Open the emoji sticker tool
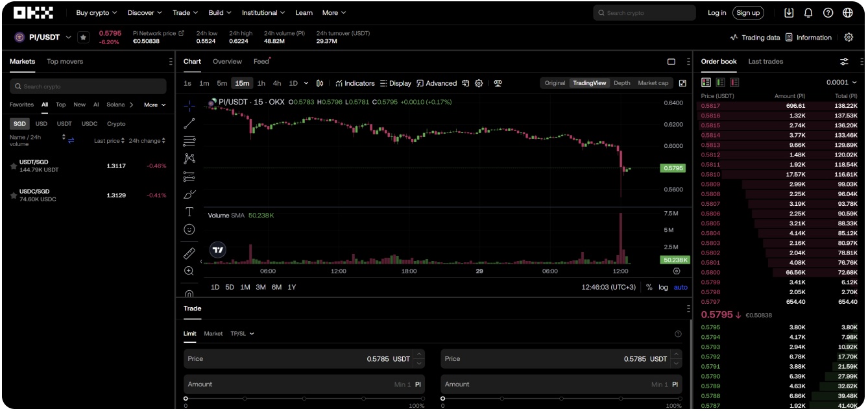 (x=189, y=229)
